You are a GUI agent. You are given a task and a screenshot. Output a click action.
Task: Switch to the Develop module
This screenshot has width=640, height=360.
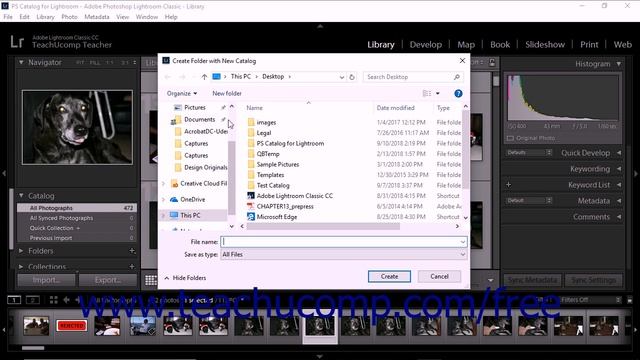tap(426, 44)
